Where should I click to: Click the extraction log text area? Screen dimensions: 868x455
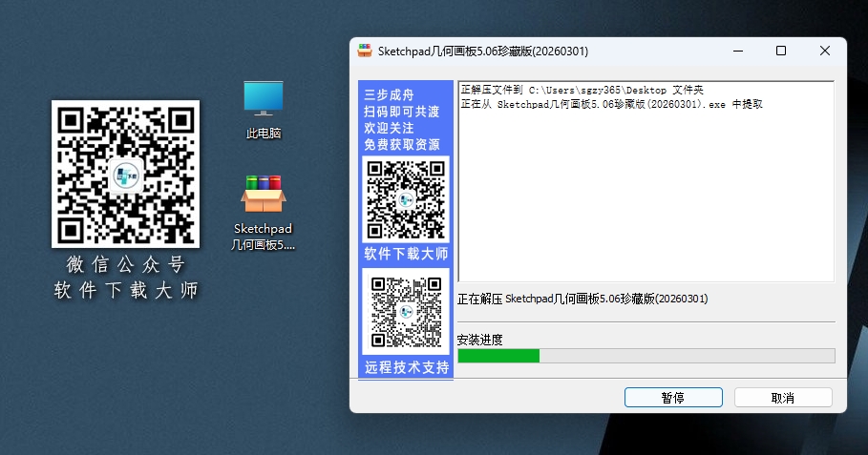pos(646,182)
